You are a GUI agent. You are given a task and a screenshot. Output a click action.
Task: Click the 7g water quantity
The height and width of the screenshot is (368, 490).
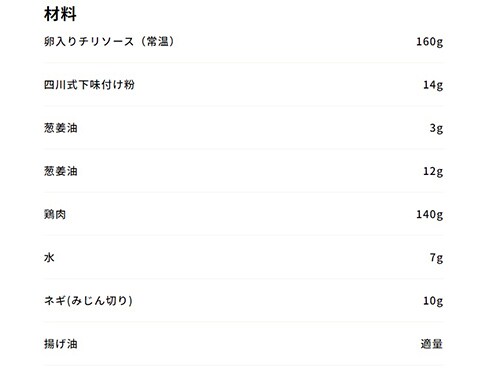point(436,258)
